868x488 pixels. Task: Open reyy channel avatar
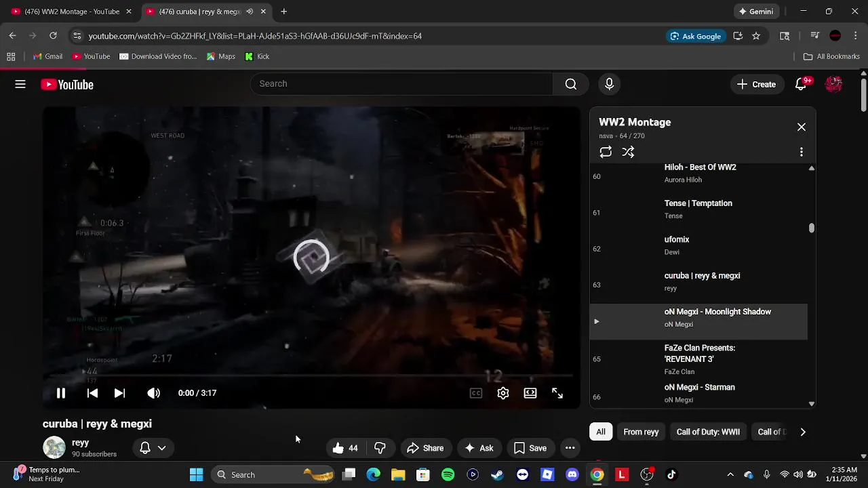click(x=54, y=447)
